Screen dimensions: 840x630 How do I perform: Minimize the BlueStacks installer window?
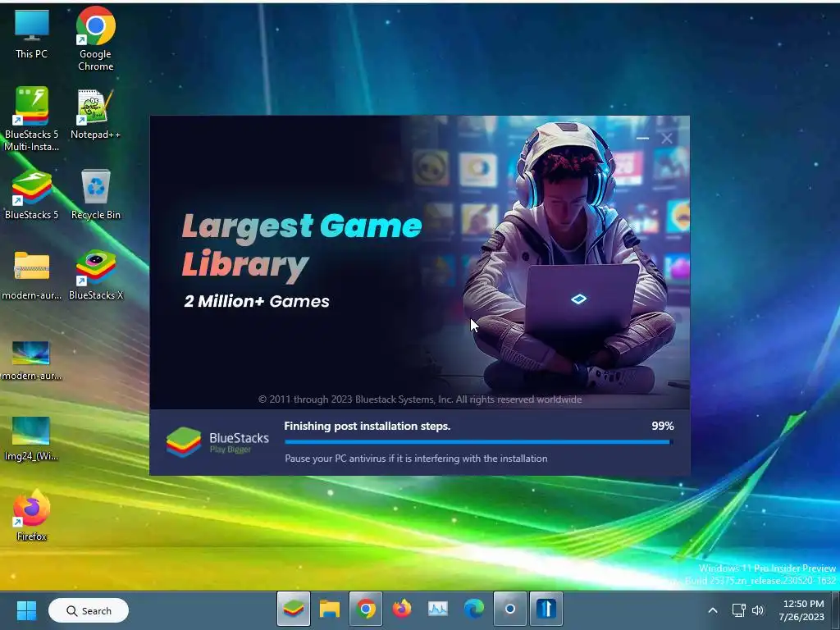[x=642, y=138]
